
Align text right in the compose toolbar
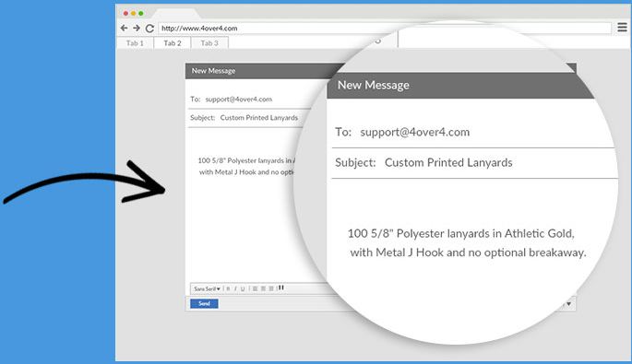271,288
